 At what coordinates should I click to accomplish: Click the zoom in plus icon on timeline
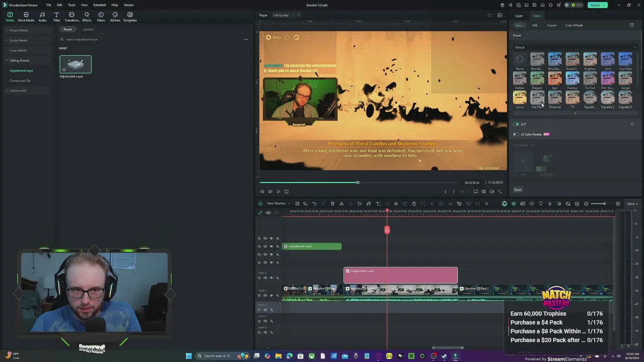click(x=618, y=204)
